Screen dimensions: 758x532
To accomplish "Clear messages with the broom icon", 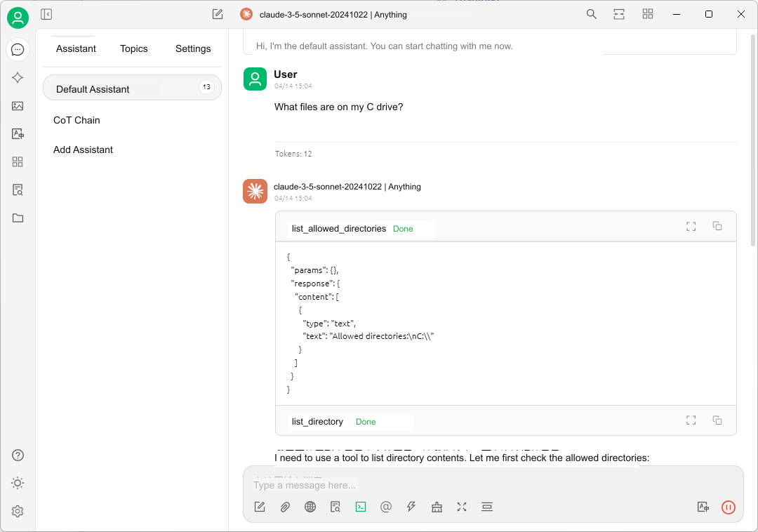I will click(x=437, y=507).
